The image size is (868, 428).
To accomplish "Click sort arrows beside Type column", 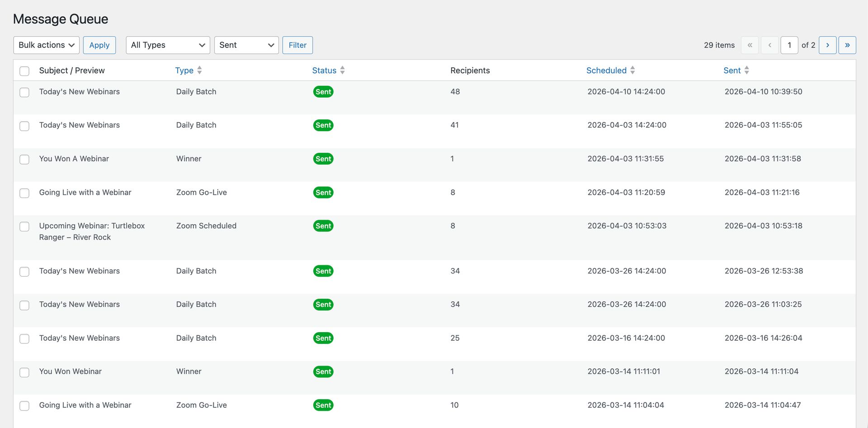I will (x=199, y=70).
